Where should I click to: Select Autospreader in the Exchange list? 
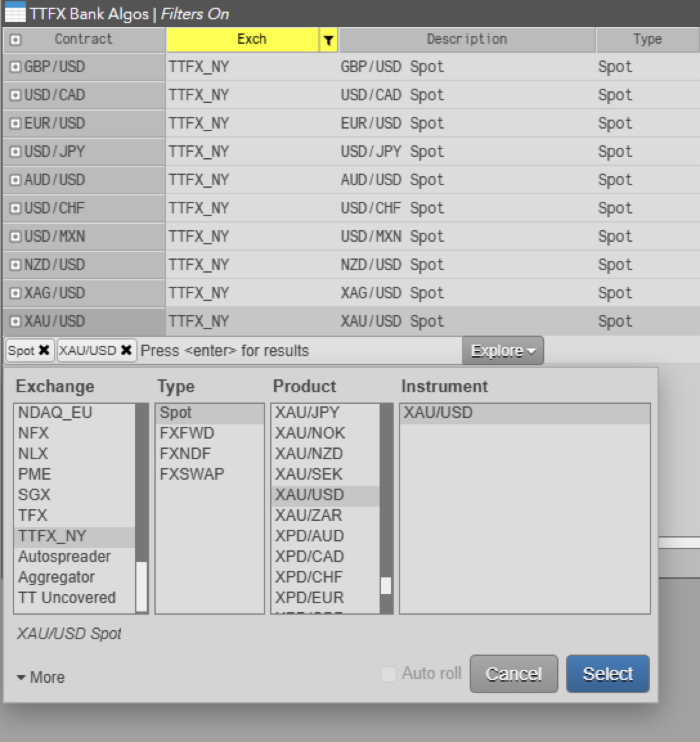[64, 557]
